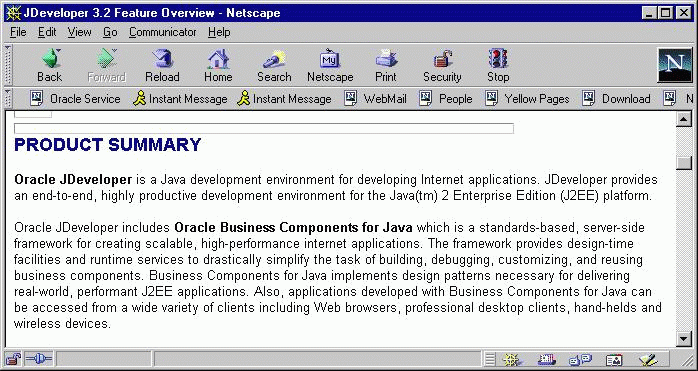This screenshot has width=698, height=371.
Task: Click the WebMail personal toolbar link
Action: point(376,98)
